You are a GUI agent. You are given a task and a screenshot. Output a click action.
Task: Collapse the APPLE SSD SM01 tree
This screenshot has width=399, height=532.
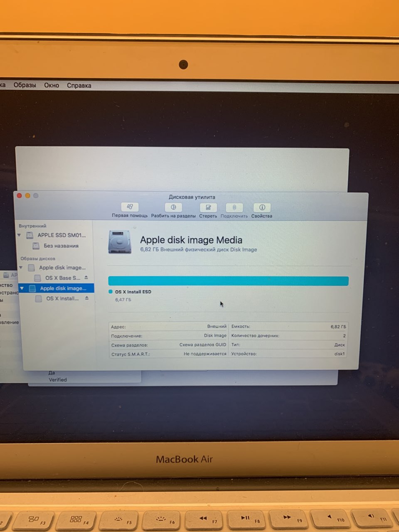pos(19,235)
